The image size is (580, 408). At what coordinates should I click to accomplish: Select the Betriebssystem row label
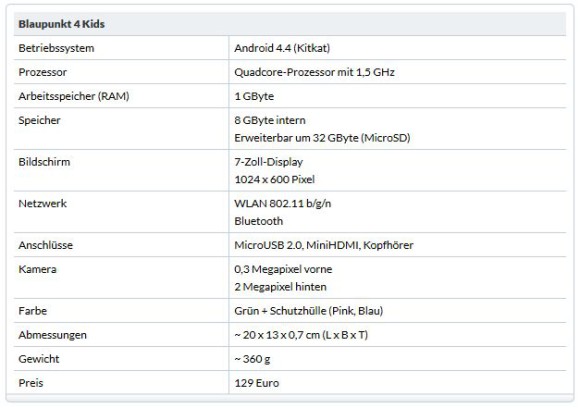(56, 48)
